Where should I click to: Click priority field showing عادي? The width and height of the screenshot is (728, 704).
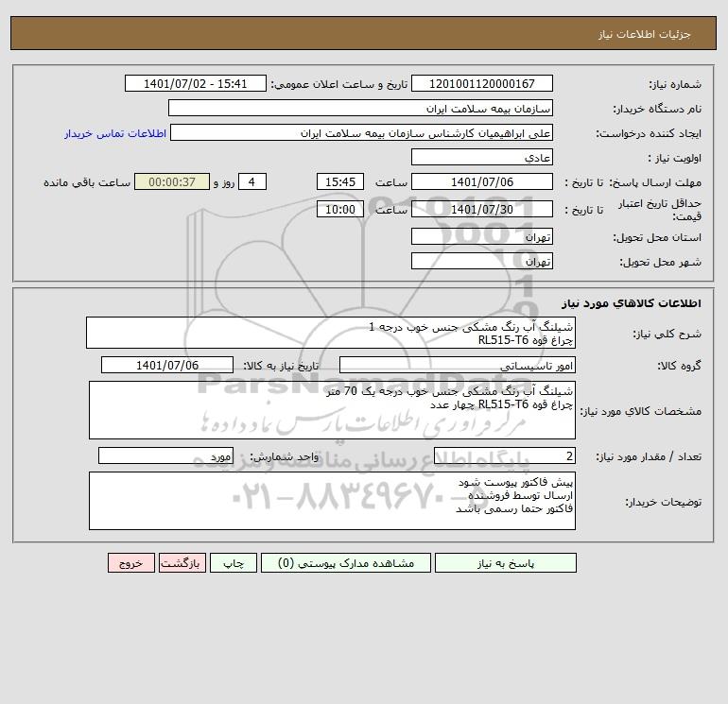click(x=482, y=157)
